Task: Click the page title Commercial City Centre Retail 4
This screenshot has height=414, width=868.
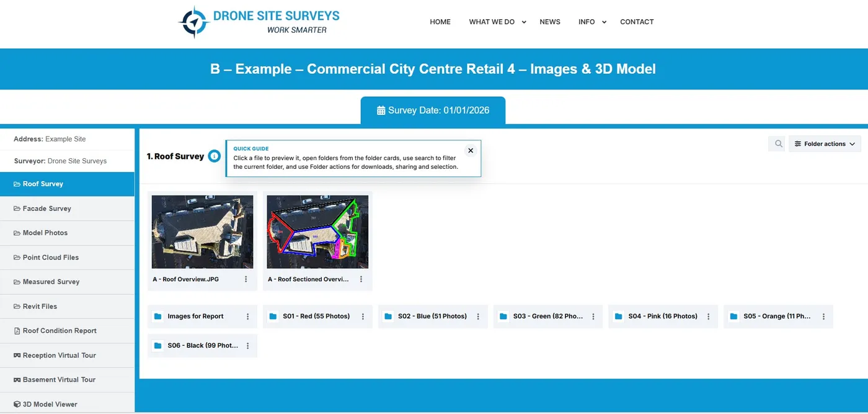Action: coord(433,69)
